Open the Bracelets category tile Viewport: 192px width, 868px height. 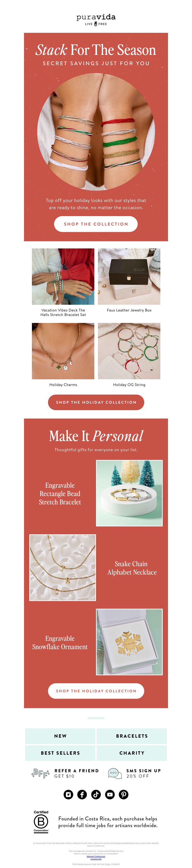pyautogui.click(x=132, y=736)
